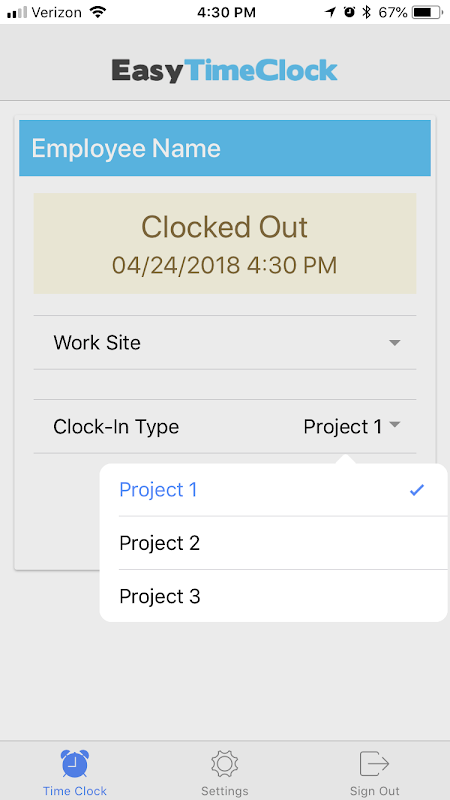Tap the Sign Out arrow icon
Screen dimensions: 450x800
[x=374, y=764]
